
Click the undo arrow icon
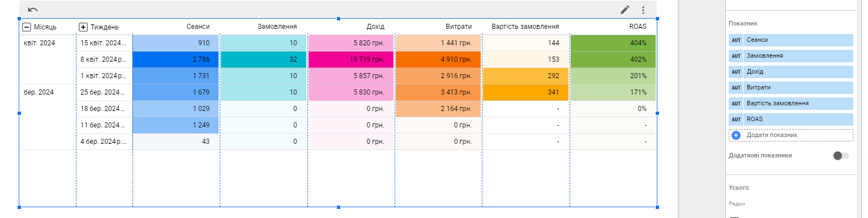click(x=33, y=10)
